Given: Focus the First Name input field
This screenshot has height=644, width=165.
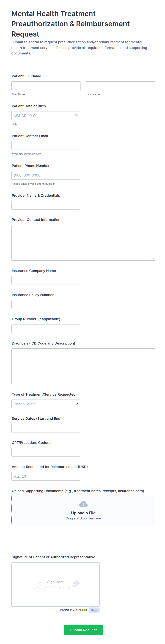Looking at the screenshot, I should (x=46, y=86).
